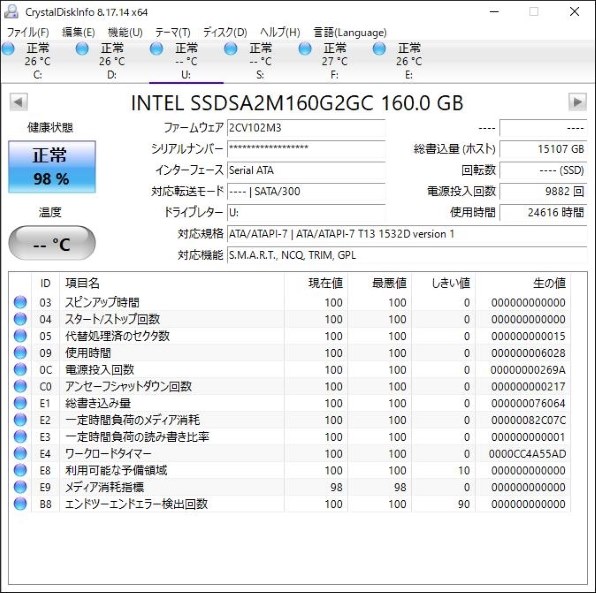
Task: Open the 編集(E) menu
Action: click(78, 32)
